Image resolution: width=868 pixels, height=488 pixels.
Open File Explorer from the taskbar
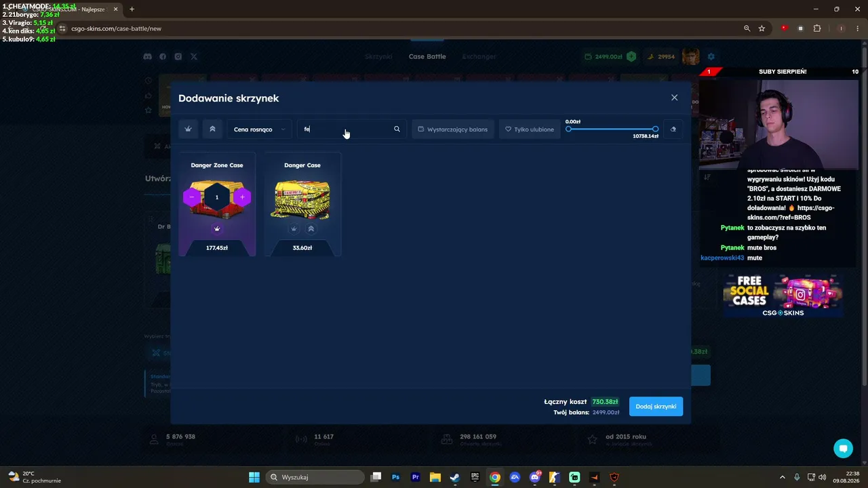click(x=435, y=477)
